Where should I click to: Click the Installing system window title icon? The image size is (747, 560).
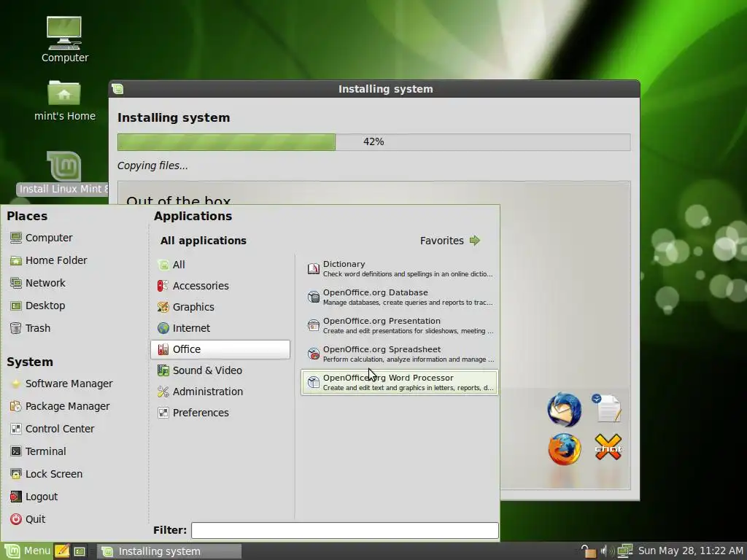(117, 89)
